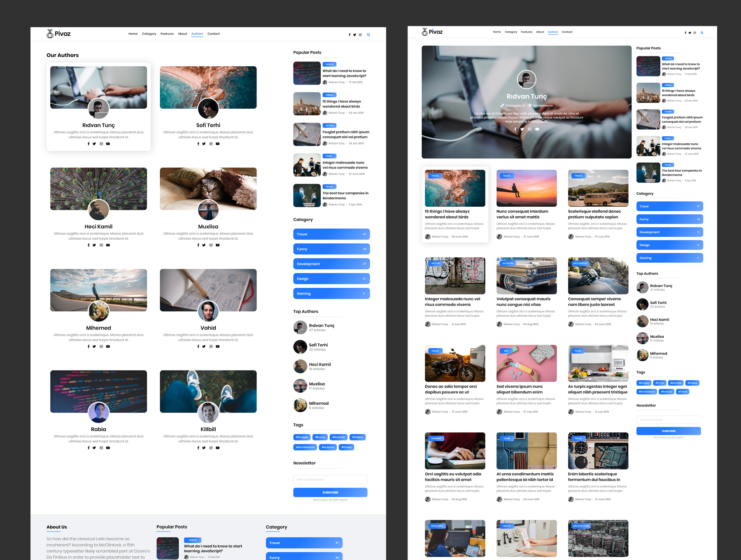This screenshot has height=560, width=741.
Task: Select Features in the left navigation bar
Action: [167, 34]
